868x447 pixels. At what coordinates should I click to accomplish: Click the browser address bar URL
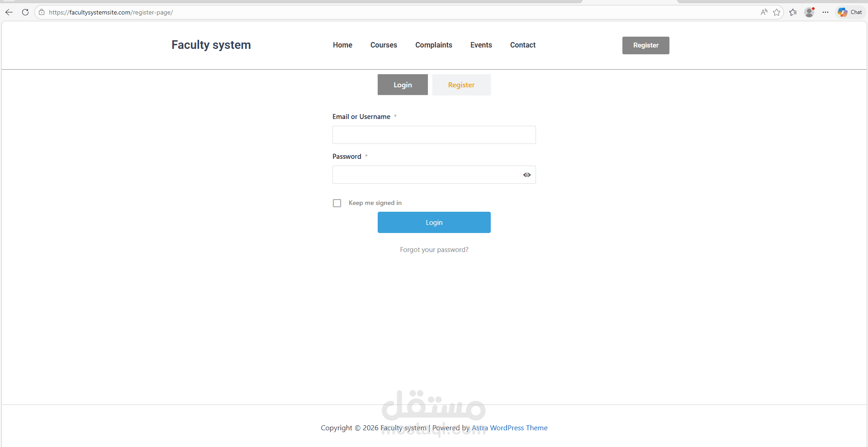click(111, 12)
